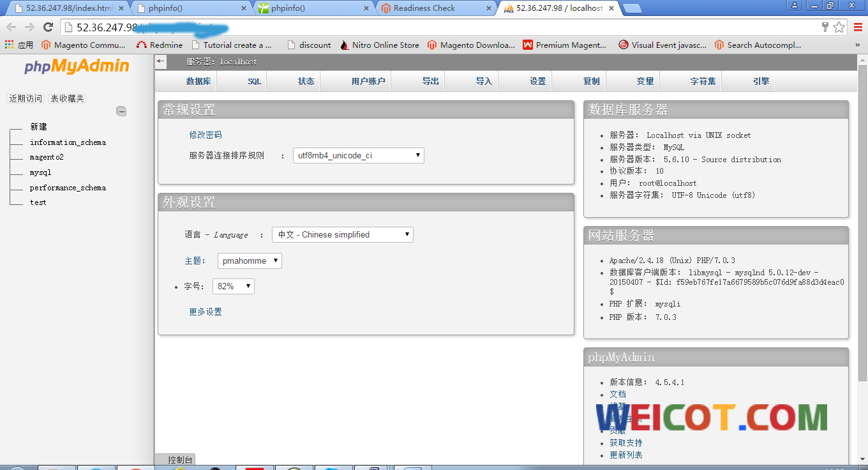Open the Visual Event javasc... bookmark
This screenshot has width=868, height=470.
coord(662,45)
